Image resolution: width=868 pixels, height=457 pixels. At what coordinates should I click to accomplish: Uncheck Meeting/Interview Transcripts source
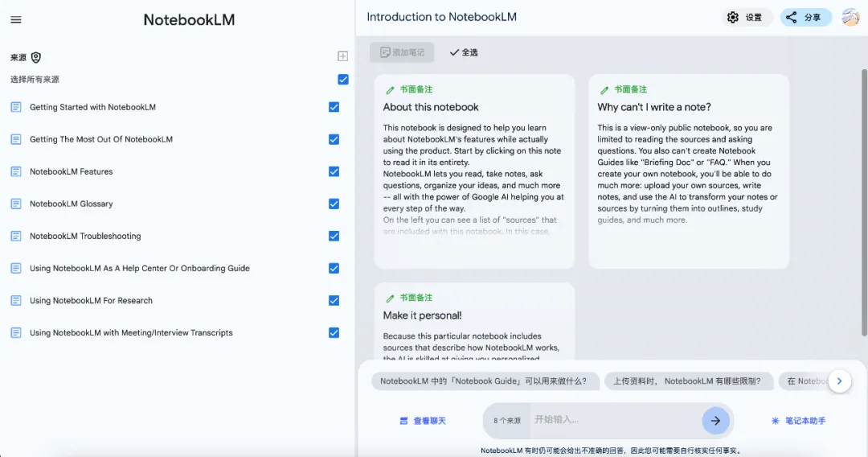click(x=334, y=332)
